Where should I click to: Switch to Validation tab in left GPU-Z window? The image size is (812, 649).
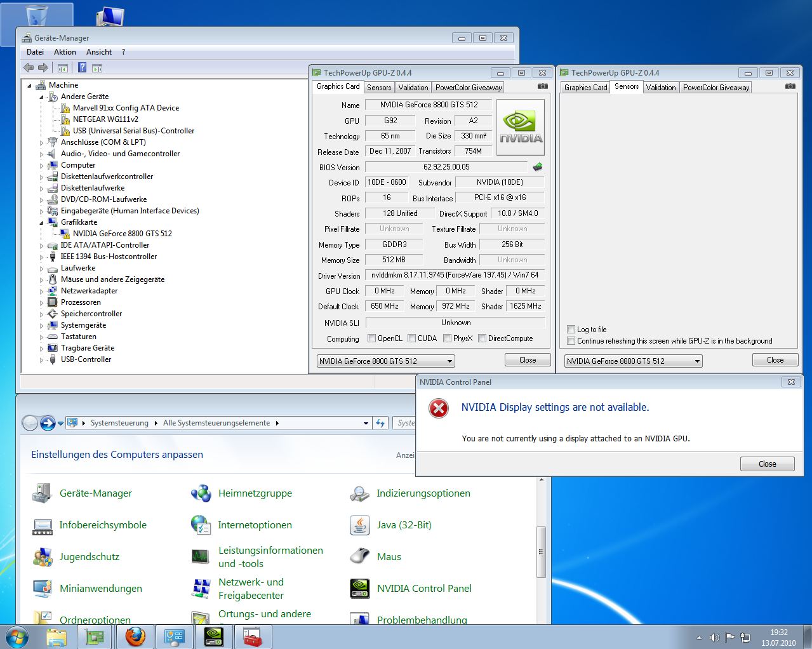413,88
